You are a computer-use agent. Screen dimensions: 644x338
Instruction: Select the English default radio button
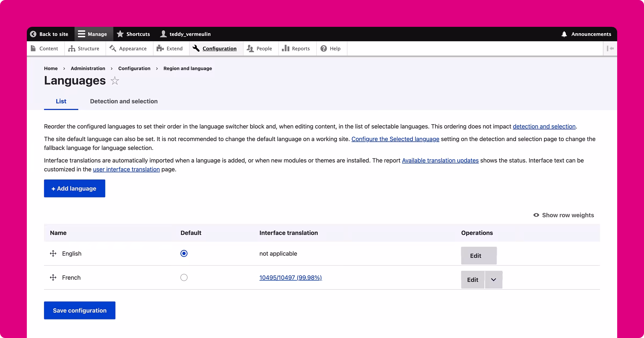tap(184, 253)
